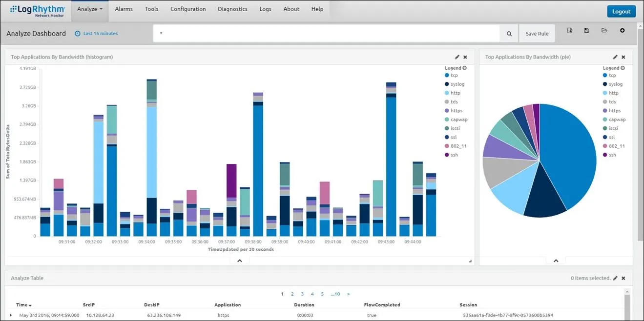Open the Configuration menu
Screen dimensions: 644x321
point(188,9)
